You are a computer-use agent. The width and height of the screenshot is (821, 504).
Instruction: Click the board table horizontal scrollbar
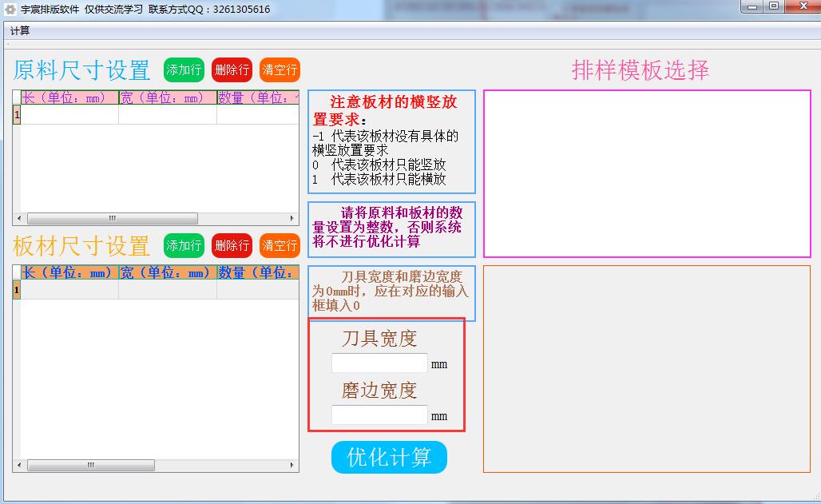pyautogui.click(x=92, y=465)
